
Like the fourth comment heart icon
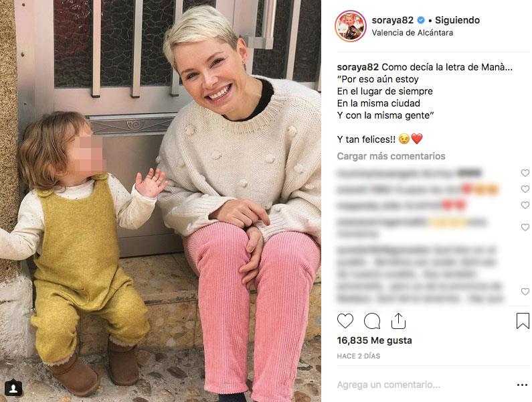pyautogui.click(x=525, y=227)
